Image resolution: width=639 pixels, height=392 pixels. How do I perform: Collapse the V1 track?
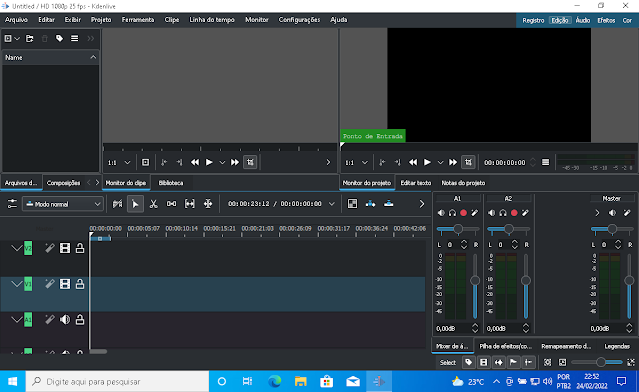[16, 284]
